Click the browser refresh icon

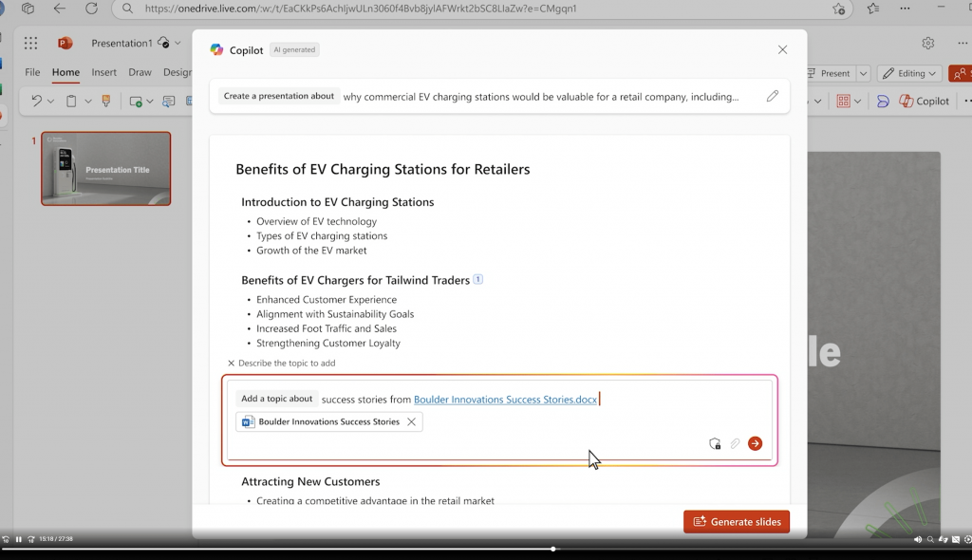pyautogui.click(x=92, y=9)
